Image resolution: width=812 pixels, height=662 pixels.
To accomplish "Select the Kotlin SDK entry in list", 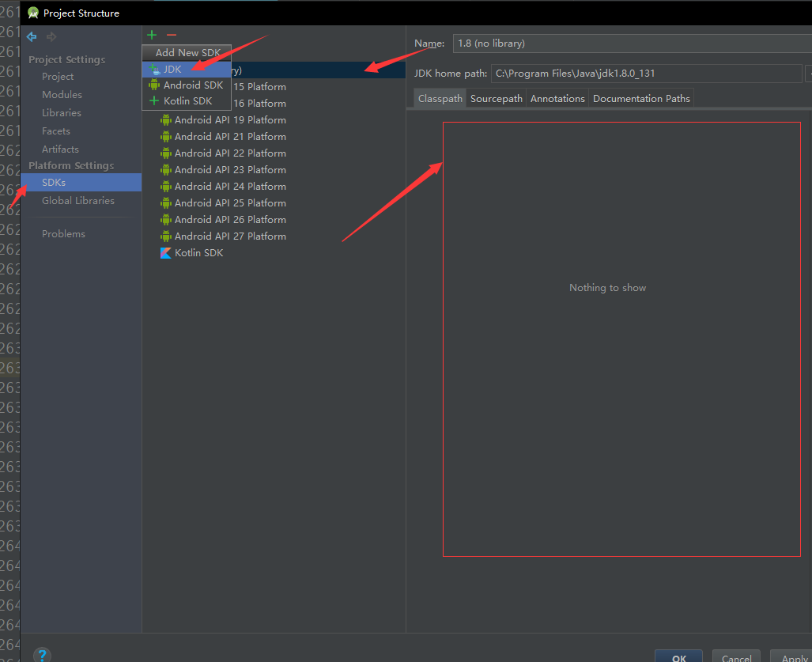I will pyautogui.click(x=274, y=253).
